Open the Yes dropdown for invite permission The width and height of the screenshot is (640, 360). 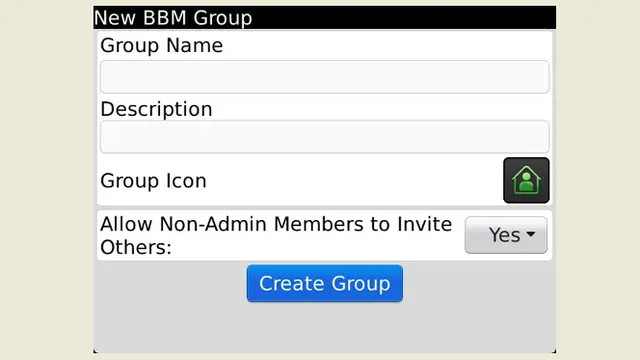[x=506, y=235]
